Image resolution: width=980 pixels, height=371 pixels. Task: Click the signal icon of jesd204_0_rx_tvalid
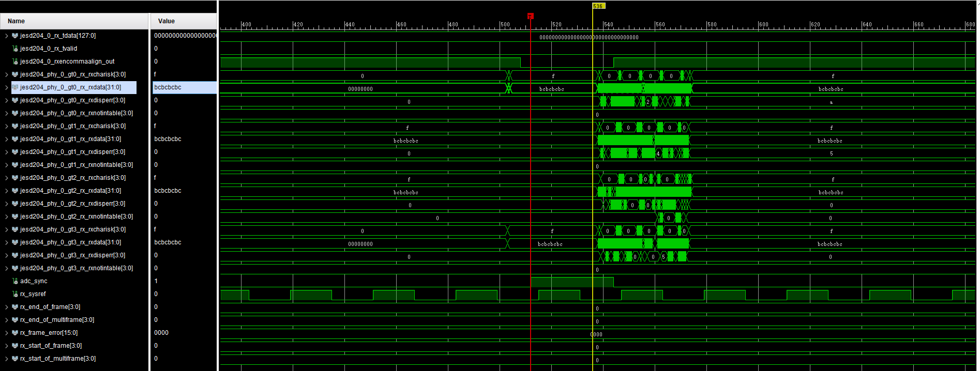pos(15,49)
